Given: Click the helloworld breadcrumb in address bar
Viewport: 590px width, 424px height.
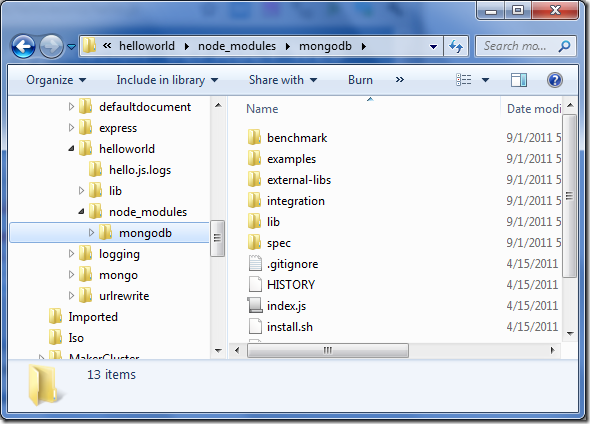Looking at the screenshot, I should [x=147, y=46].
